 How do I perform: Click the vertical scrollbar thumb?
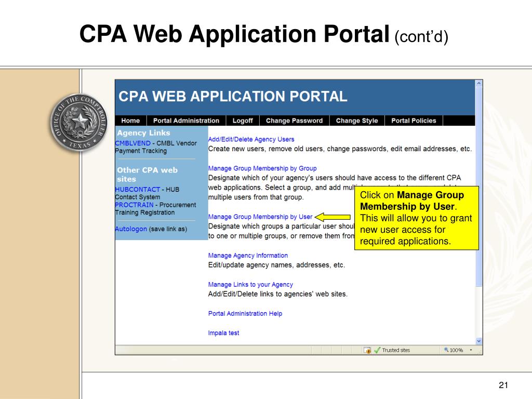(x=478, y=186)
